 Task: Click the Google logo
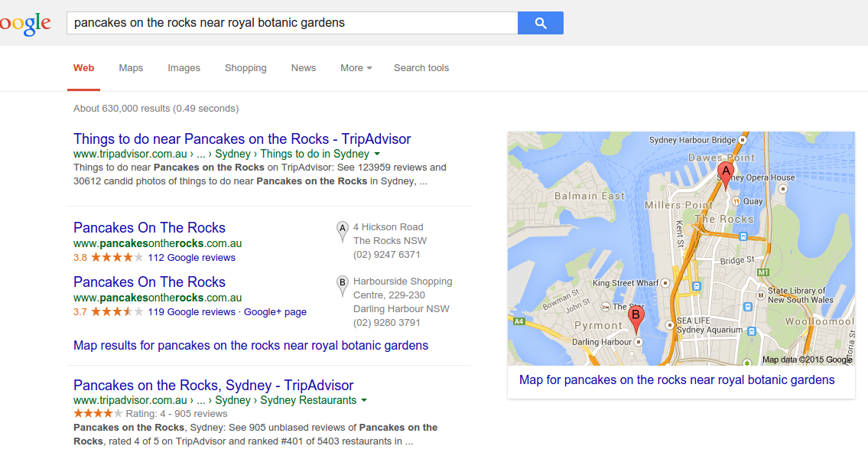click(25, 24)
